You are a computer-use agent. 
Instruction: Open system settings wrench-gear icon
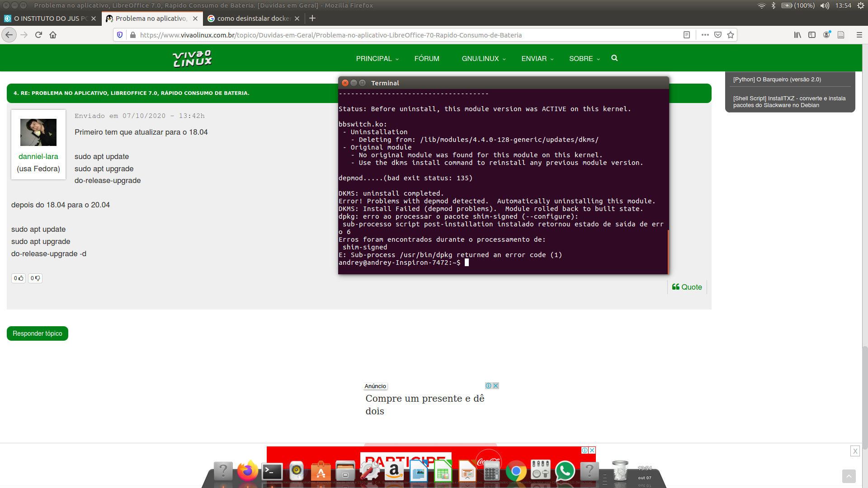[370, 471]
